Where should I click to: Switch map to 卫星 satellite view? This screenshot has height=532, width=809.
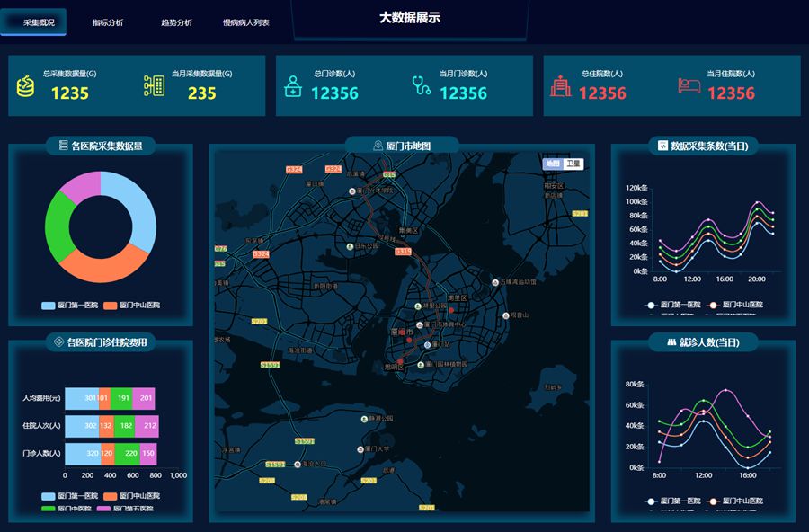573,164
